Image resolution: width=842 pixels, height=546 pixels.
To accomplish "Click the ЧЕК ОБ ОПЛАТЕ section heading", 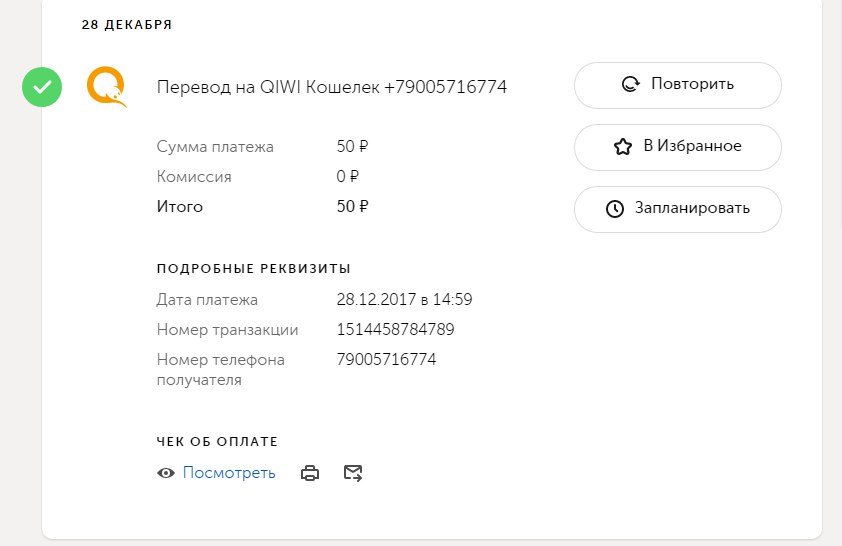I will [217, 441].
